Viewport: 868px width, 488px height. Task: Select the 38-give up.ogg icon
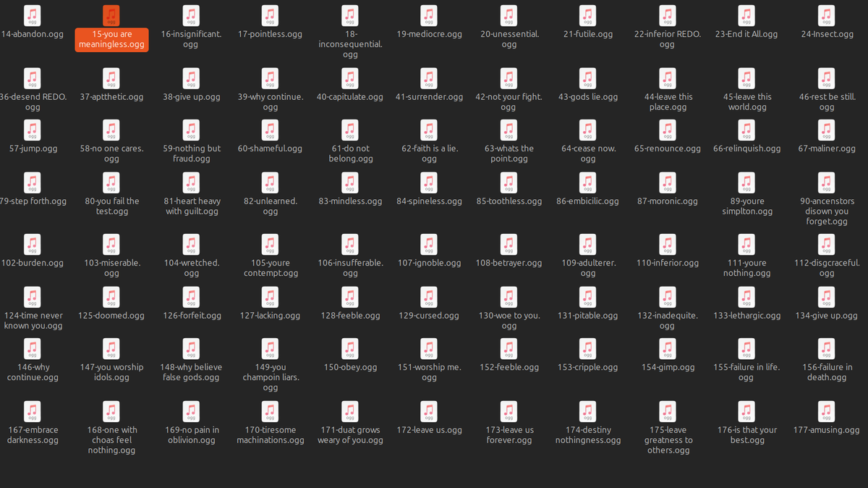[191, 77]
